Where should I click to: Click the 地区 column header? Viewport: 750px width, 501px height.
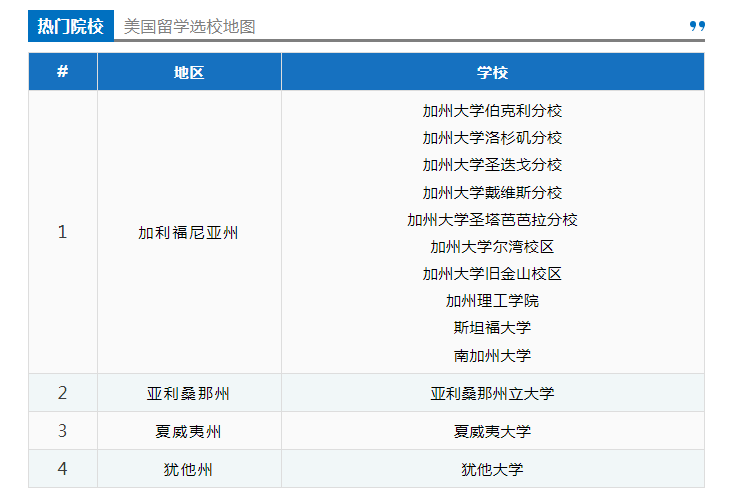tap(189, 72)
